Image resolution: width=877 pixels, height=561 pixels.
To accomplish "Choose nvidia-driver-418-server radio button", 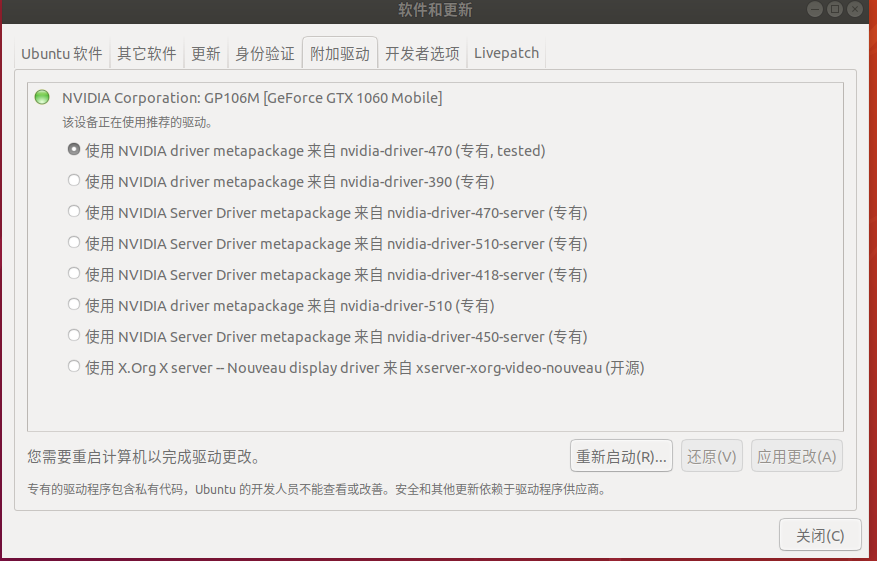I will 74,274.
